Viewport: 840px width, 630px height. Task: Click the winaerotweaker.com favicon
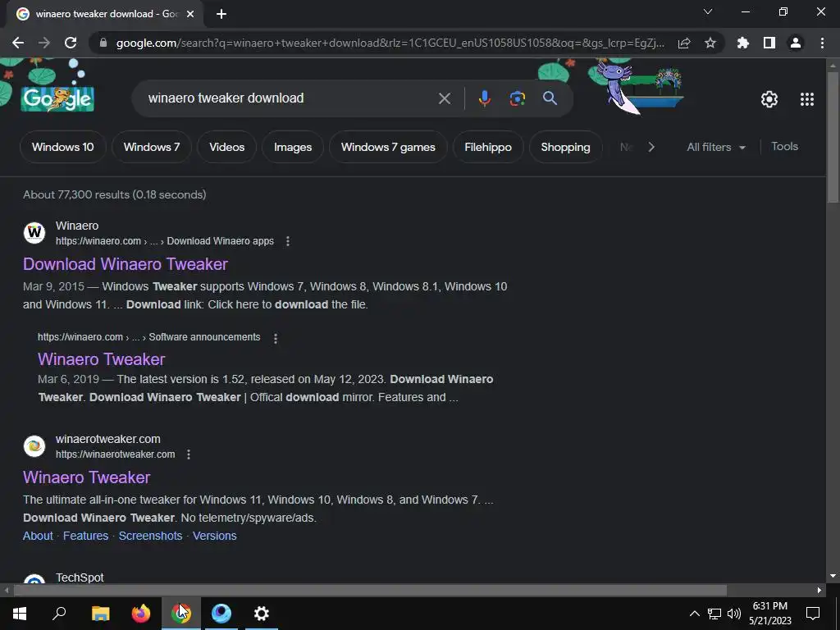pyautogui.click(x=34, y=445)
